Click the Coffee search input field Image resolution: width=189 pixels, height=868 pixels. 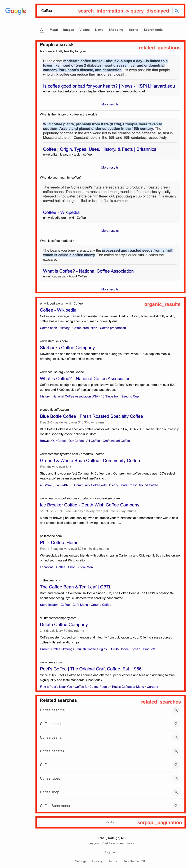pos(105,11)
